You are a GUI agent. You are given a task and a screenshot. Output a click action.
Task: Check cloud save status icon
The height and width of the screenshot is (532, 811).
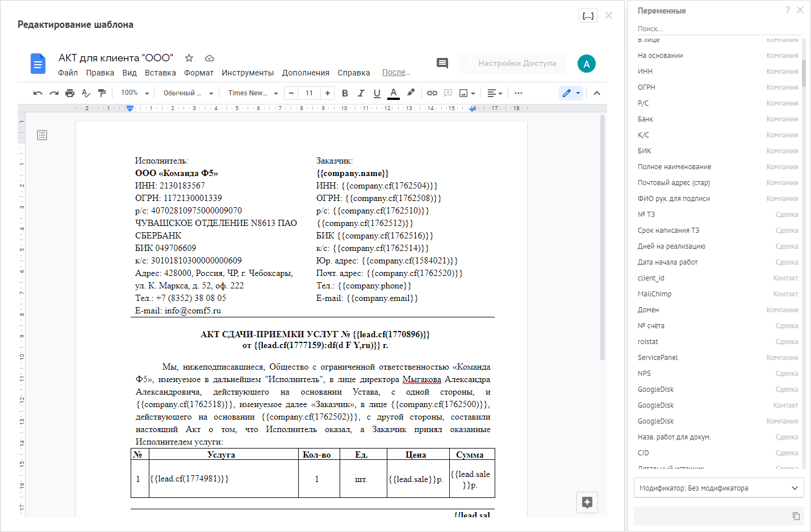point(210,58)
